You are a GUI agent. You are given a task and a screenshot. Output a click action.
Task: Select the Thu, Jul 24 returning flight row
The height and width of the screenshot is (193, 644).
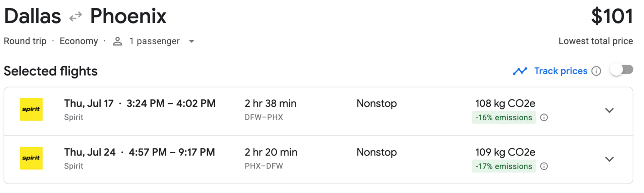(318, 159)
